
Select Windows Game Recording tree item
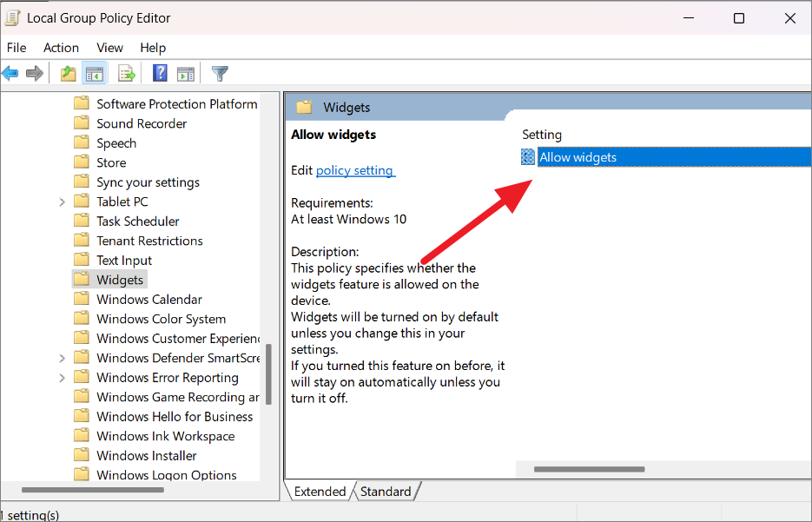coord(178,397)
